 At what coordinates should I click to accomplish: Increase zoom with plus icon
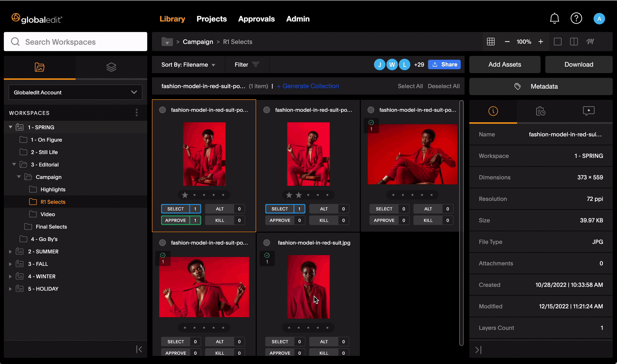[x=540, y=42]
